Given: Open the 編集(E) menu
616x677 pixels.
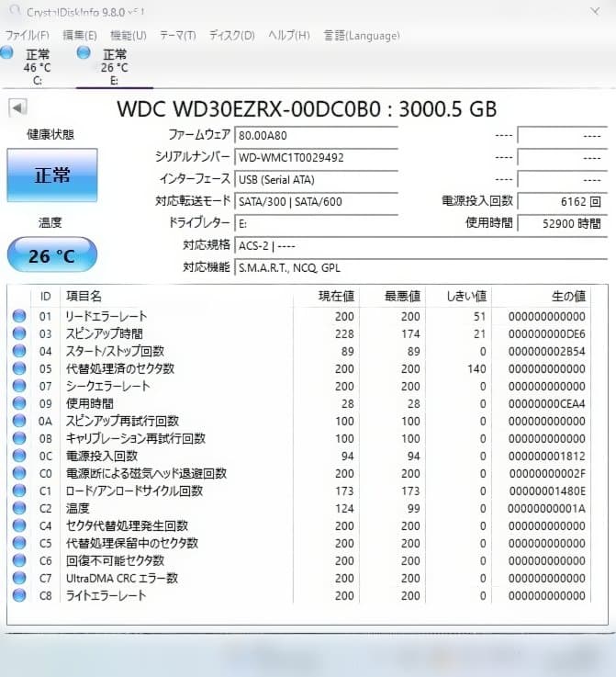Looking at the screenshot, I should (x=80, y=35).
